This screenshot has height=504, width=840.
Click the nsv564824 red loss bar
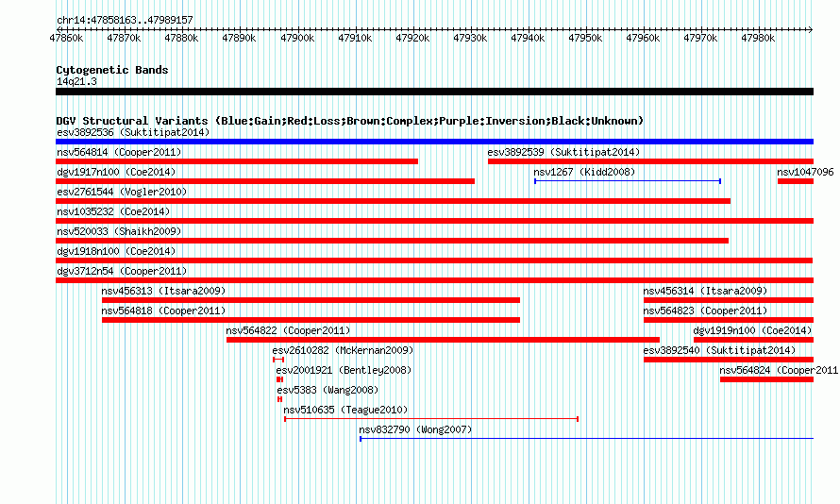766,379
